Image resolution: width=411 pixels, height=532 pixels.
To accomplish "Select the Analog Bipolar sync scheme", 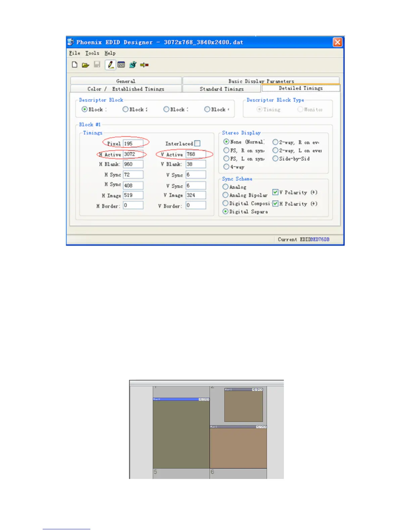I will coord(226,195).
